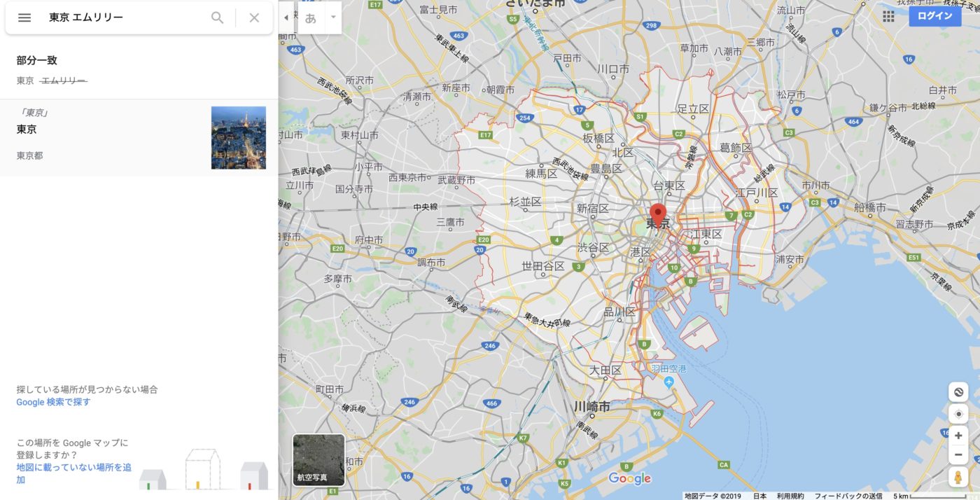Open the Google apps grid icon
The height and width of the screenshot is (500, 980).
coord(888,16)
